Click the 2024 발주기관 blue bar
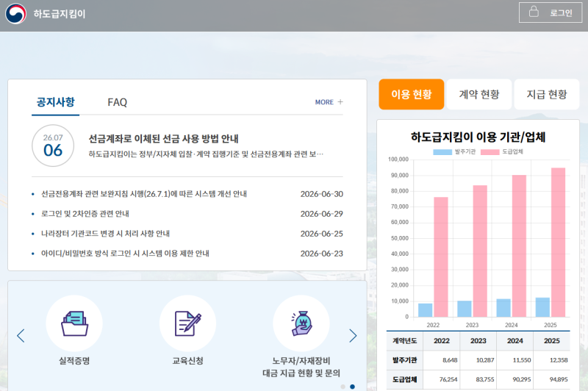 pos(503,308)
